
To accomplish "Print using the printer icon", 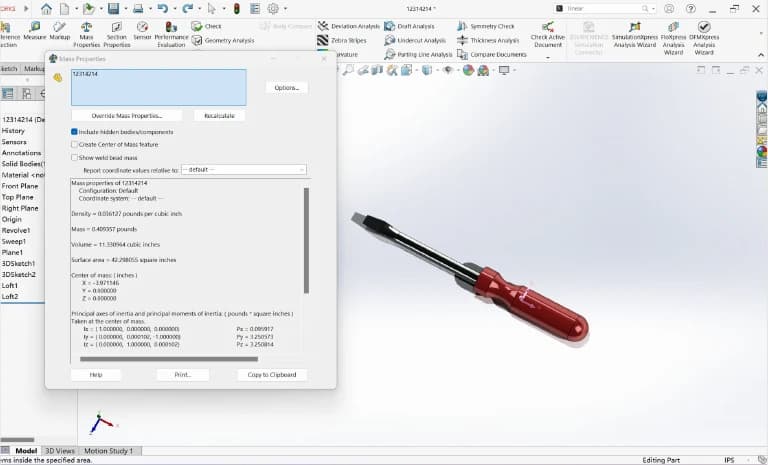I will (x=139, y=8).
